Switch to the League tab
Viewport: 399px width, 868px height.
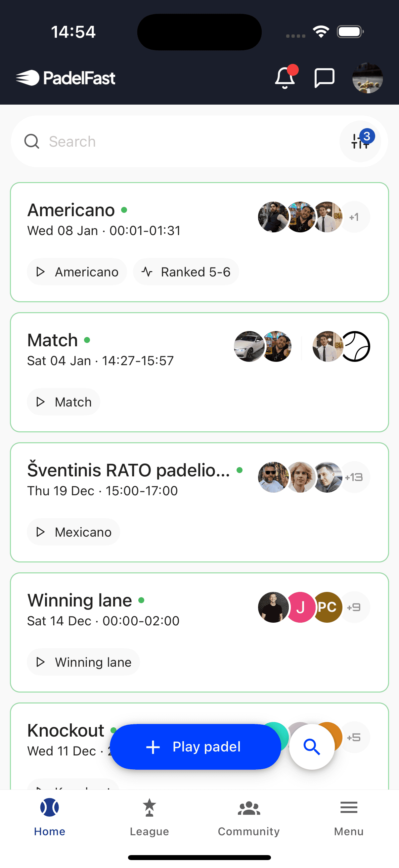point(149,817)
